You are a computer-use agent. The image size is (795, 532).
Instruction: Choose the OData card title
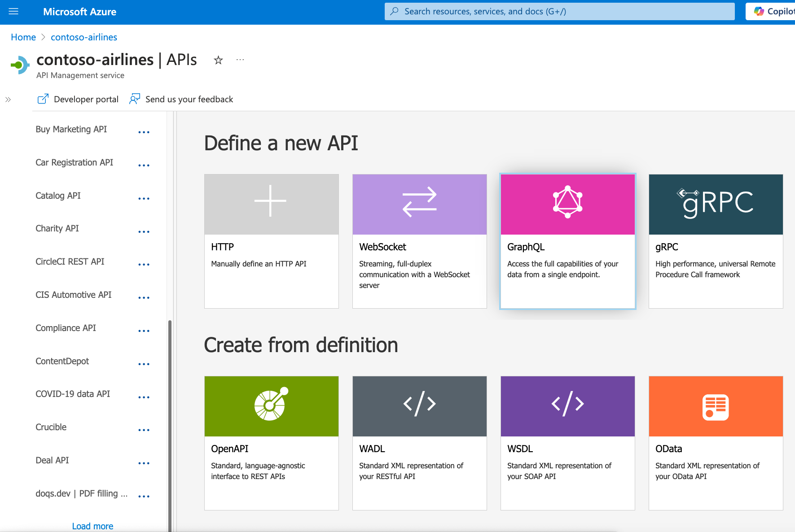pos(668,449)
